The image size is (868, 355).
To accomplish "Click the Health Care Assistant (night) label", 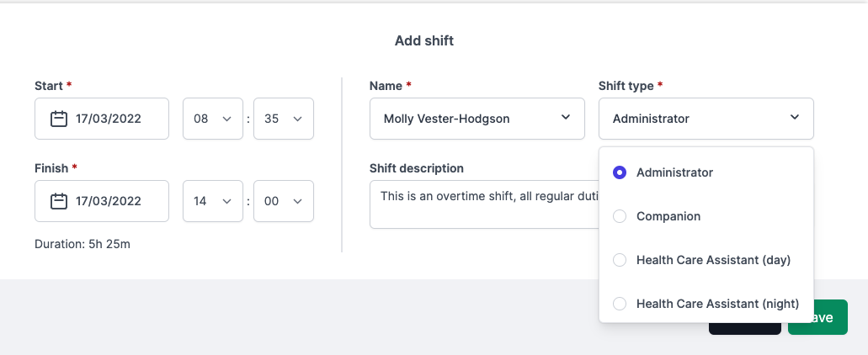I will click(x=717, y=304).
